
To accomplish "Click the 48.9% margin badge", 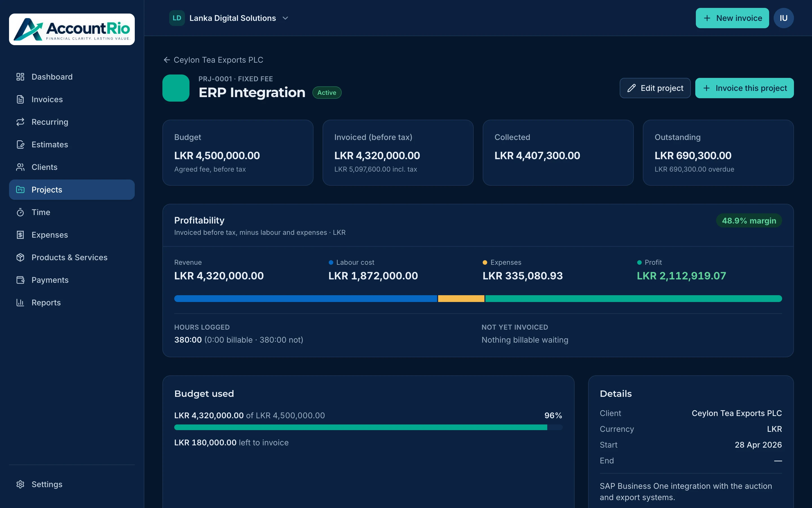I will (749, 221).
